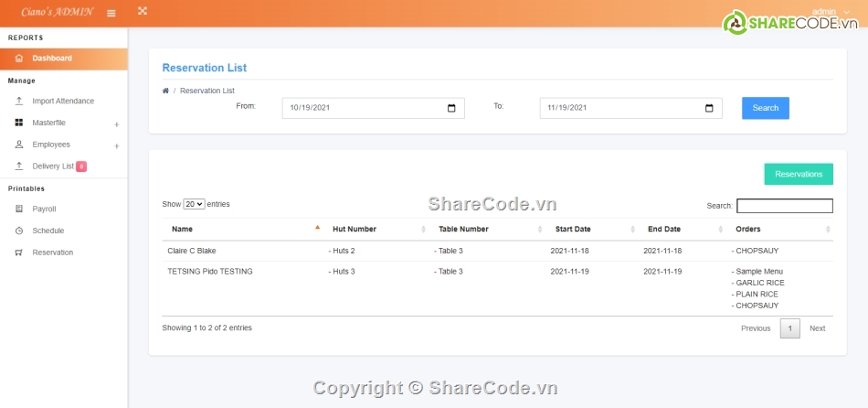Click the Import Attendance upload icon
The width and height of the screenshot is (868, 408).
[19, 101]
